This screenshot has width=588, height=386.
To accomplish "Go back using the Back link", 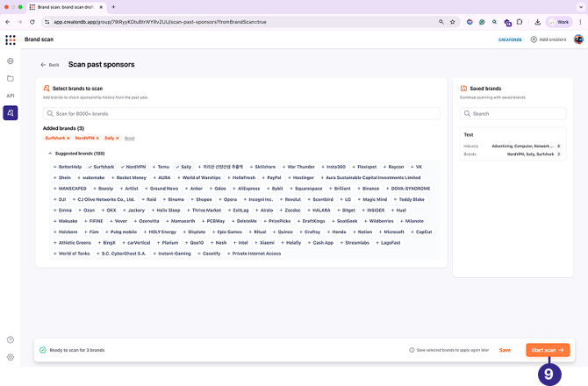I will click(x=50, y=65).
